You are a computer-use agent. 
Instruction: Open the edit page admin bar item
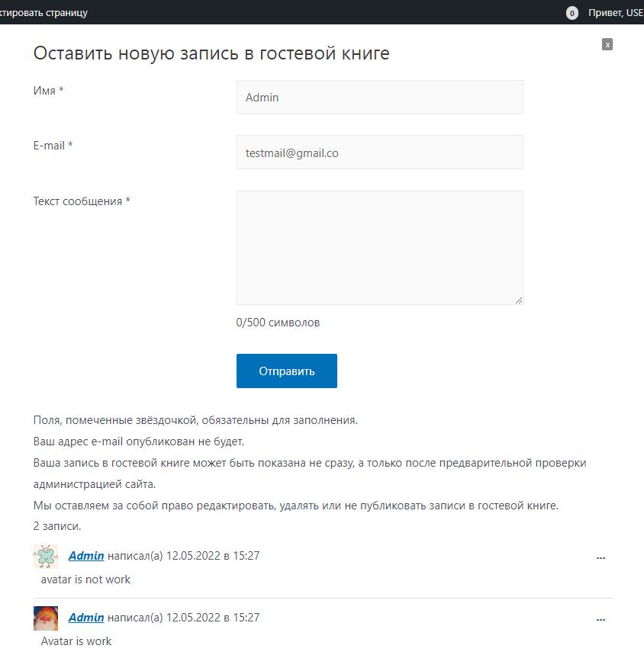tap(44, 13)
